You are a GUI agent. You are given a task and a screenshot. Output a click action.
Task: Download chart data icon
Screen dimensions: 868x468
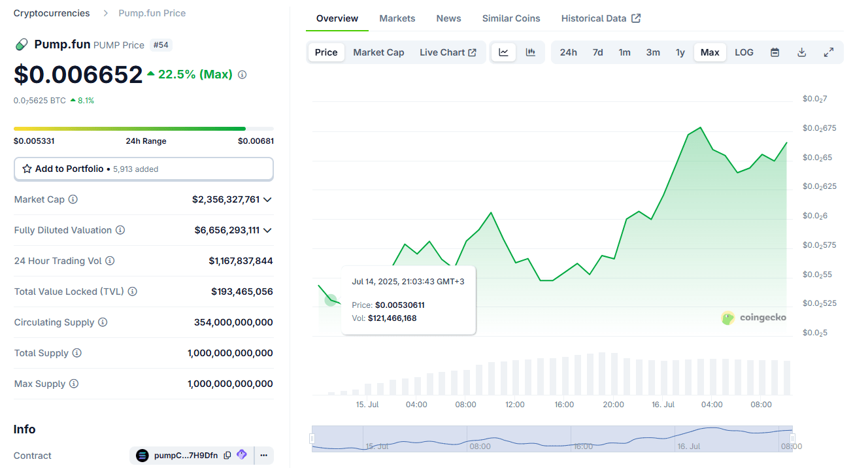tap(801, 52)
